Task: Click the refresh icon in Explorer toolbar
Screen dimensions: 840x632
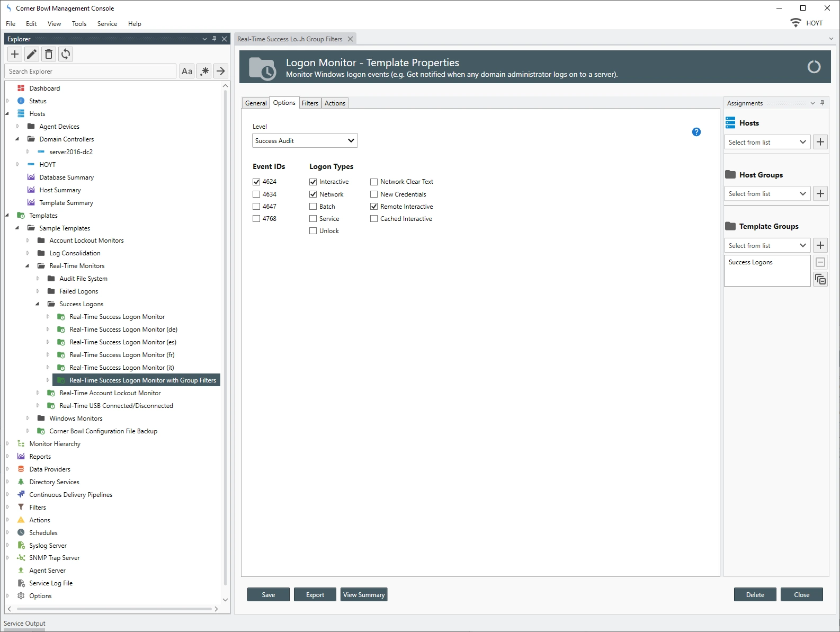Action: click(66, 54)
